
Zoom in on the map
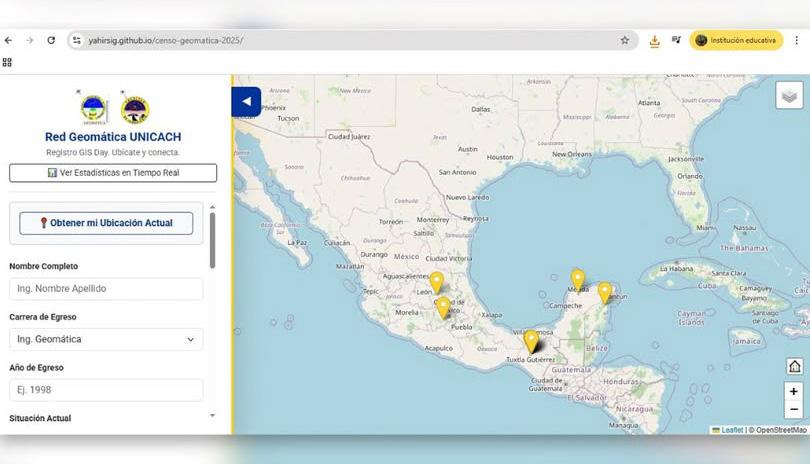[x=793, y=392]
